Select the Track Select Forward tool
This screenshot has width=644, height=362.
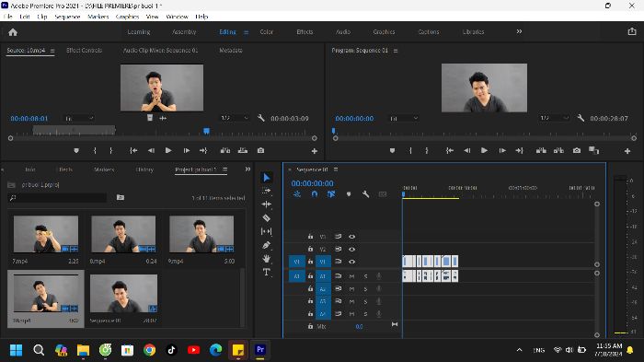(x=267, y=191)
